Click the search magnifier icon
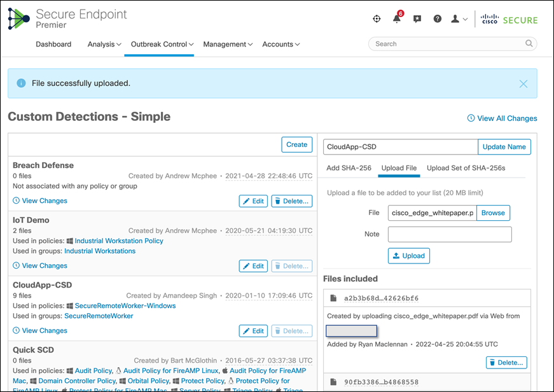The height and width of the screenshot is (392, 554). [x=529, y=43]
